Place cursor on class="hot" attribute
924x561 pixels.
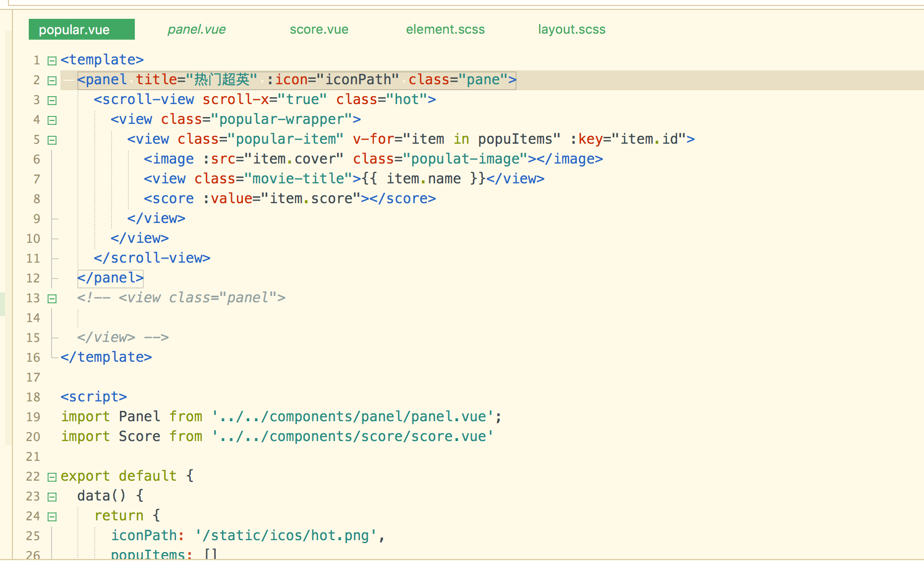pos(382,99)
